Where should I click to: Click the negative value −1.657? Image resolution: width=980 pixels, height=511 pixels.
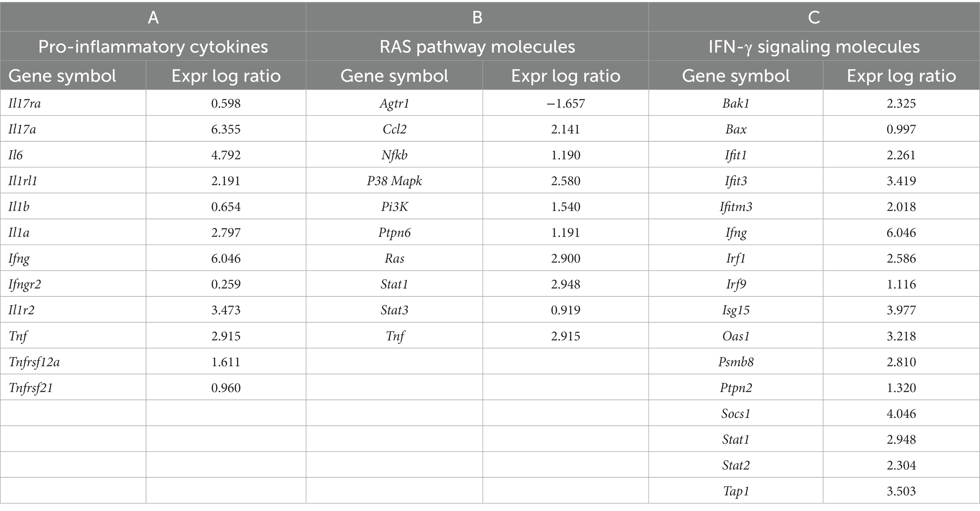566,103
